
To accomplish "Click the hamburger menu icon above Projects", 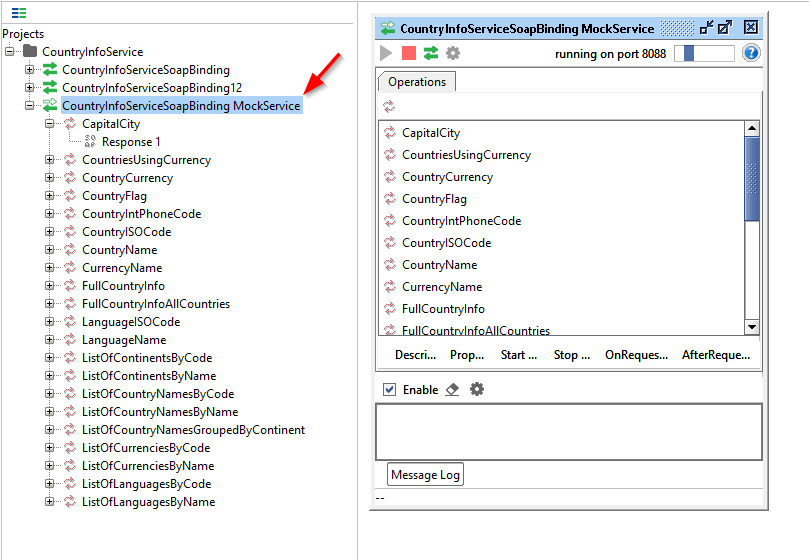I will click(19, 13).
